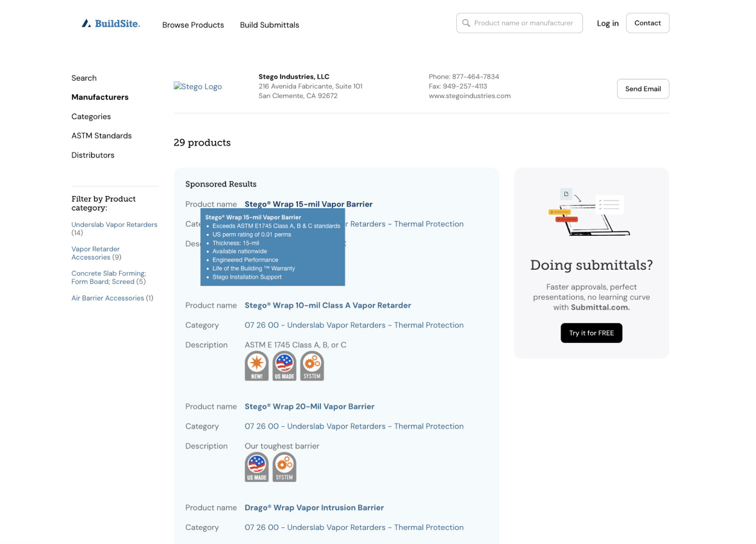Click the search magnifier icon
Image resolution: width=756 pixels, height=544 pixels.
click(466, 23)
